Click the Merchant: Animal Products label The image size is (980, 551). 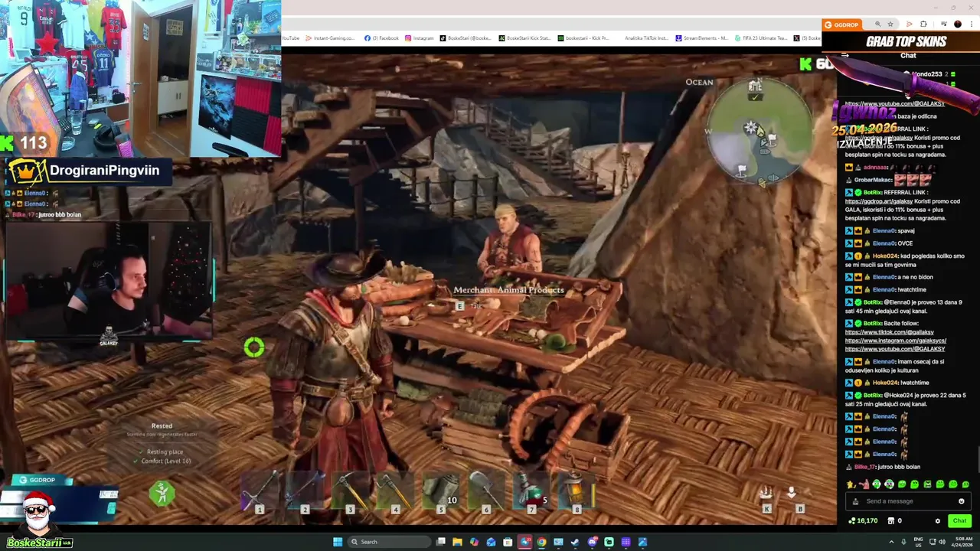[508, 290]
